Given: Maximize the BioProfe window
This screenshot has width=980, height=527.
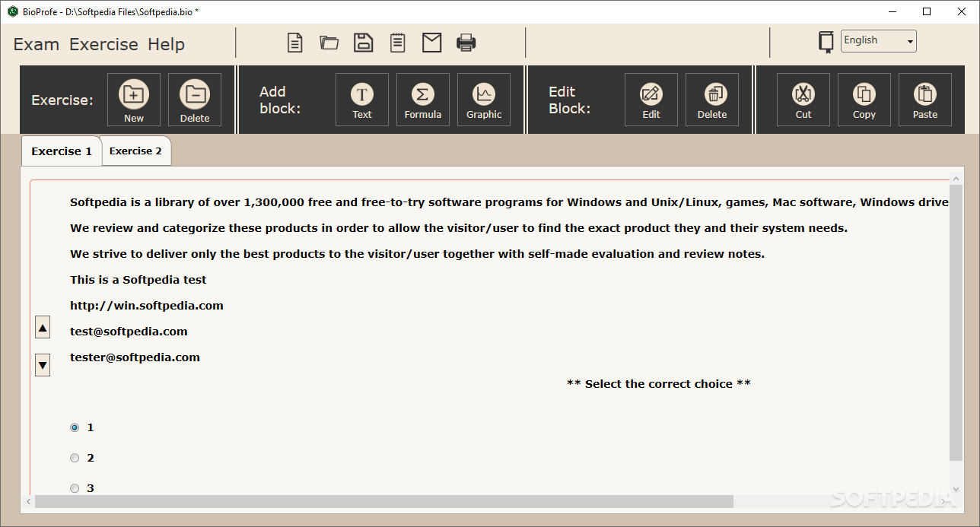Looking at the screenshot, I should (927, 11).
